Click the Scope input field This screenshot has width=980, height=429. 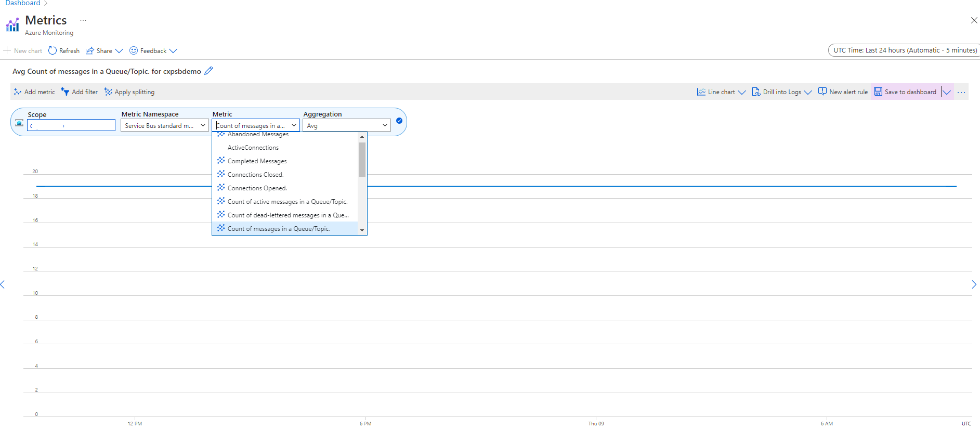click(71, 125)
